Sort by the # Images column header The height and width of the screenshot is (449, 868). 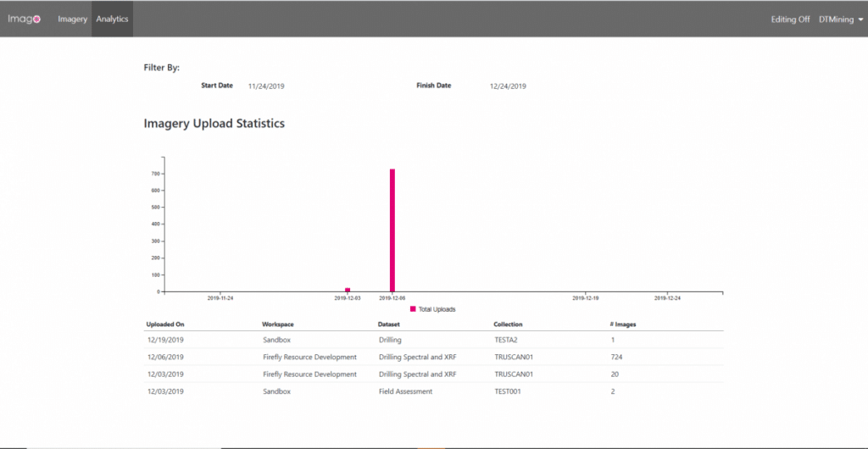(625, 324)
